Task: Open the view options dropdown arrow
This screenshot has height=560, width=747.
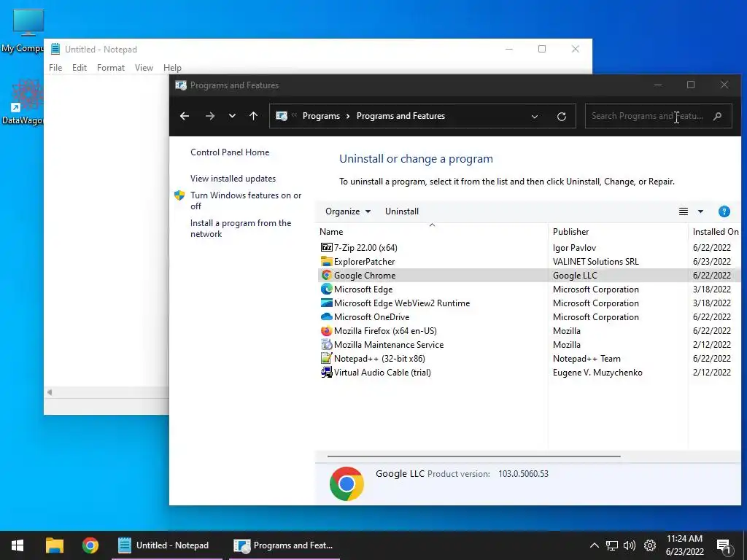Action: pos(700,211)
